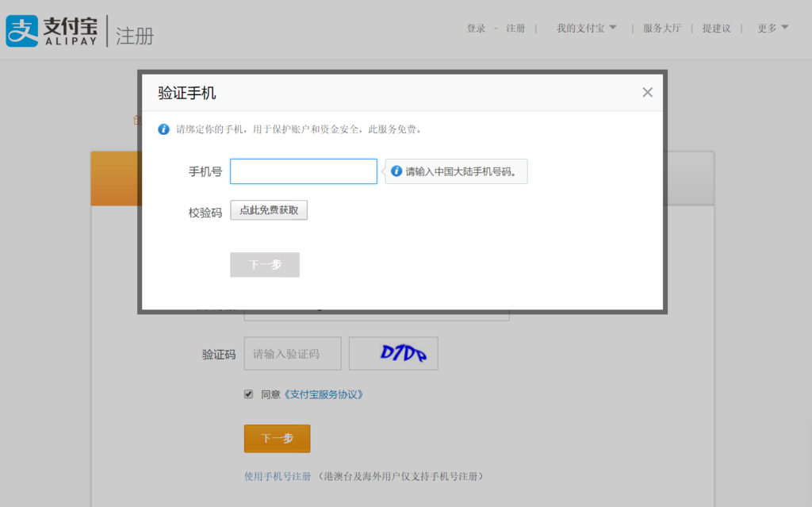
Task: Click the 注册 page title next to the logo
Action: [x=135, y=36]
